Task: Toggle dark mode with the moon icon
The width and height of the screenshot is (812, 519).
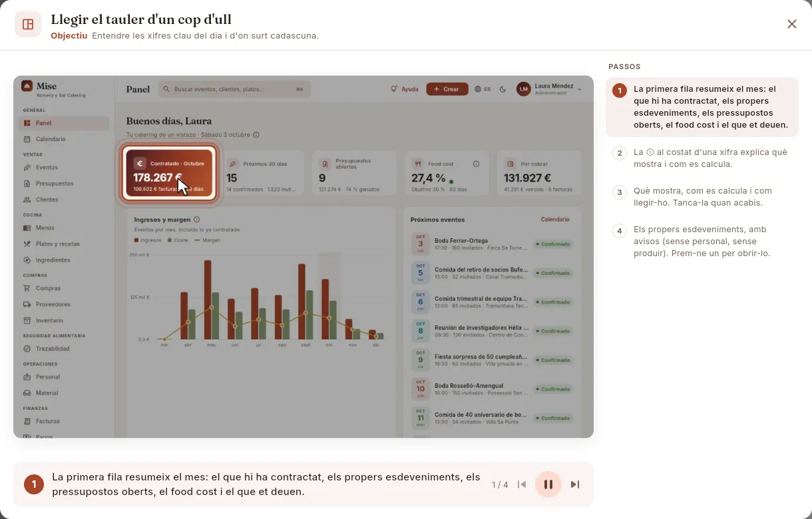Action: point(503,89)
